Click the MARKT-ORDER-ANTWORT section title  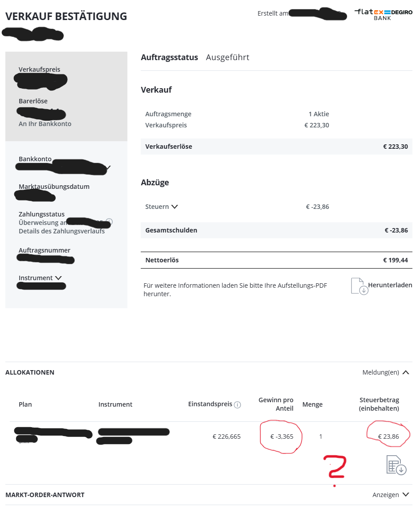[45, 495]
